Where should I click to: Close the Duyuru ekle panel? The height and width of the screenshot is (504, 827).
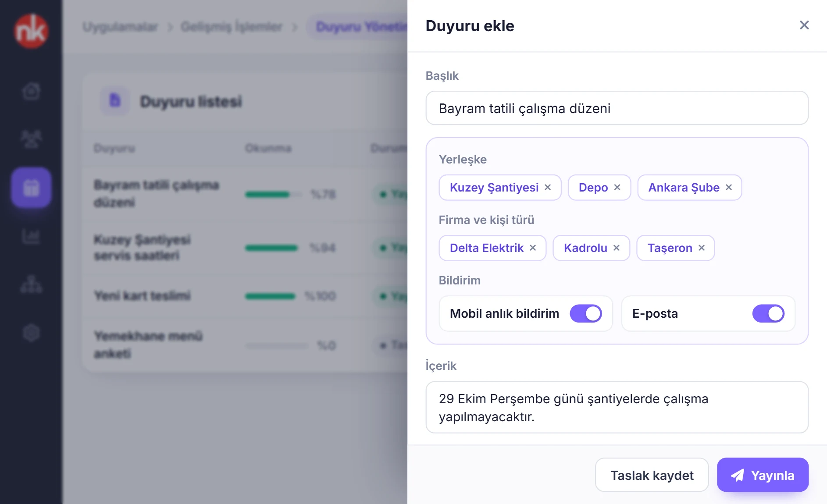click(804, 25)
